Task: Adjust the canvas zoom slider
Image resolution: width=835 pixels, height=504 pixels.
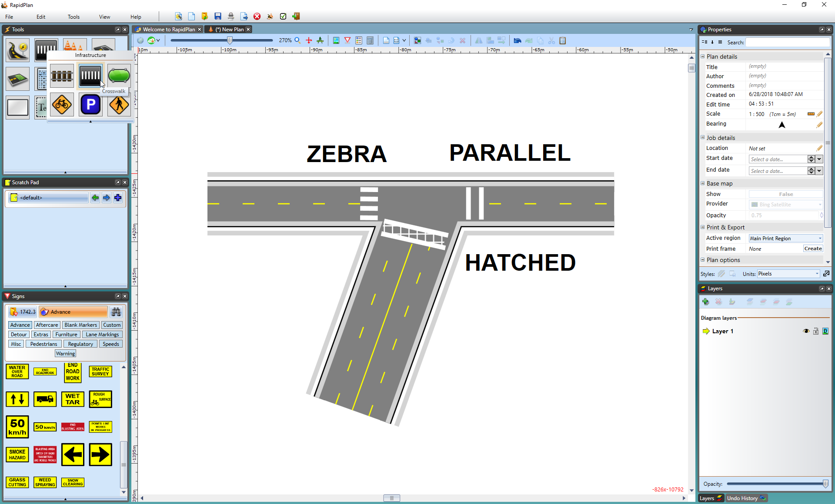Action: (230, 40)
